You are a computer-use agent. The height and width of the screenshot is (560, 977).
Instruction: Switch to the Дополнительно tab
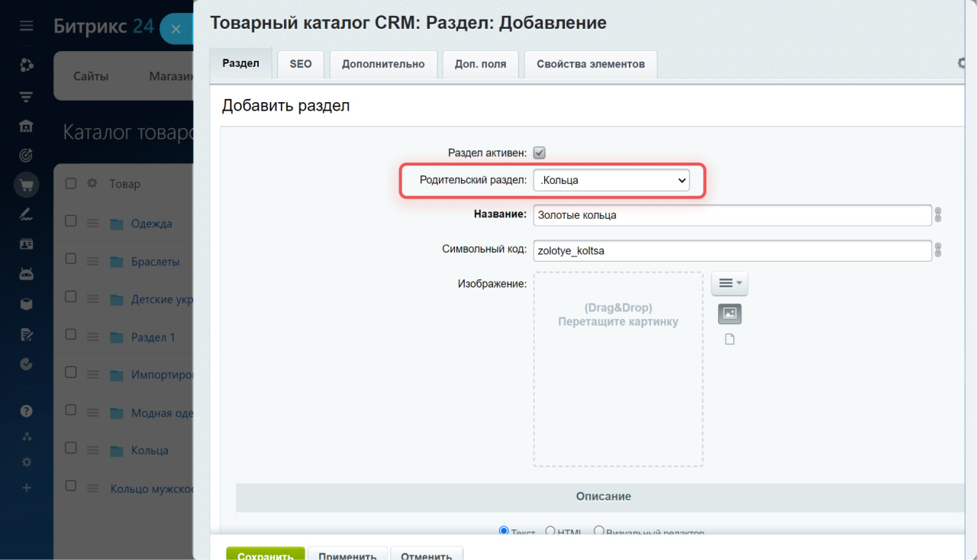383,64
